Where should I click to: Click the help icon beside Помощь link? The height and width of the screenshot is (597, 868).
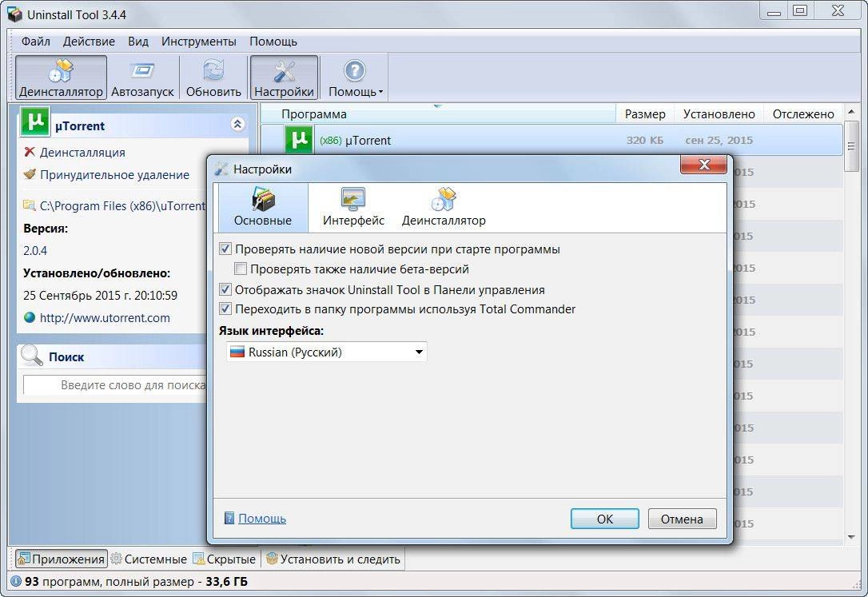point(229,519)
